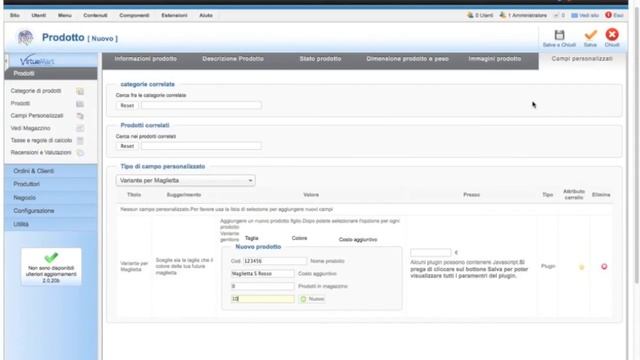Viewport: 640px width, 360px height.
Task: Click the Esci logout icon
Action: [608, 15]
